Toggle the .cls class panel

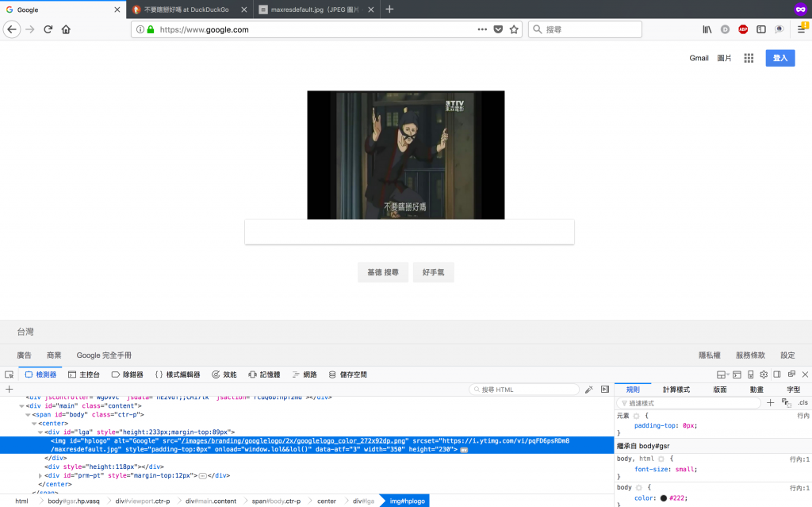[802, 403]
